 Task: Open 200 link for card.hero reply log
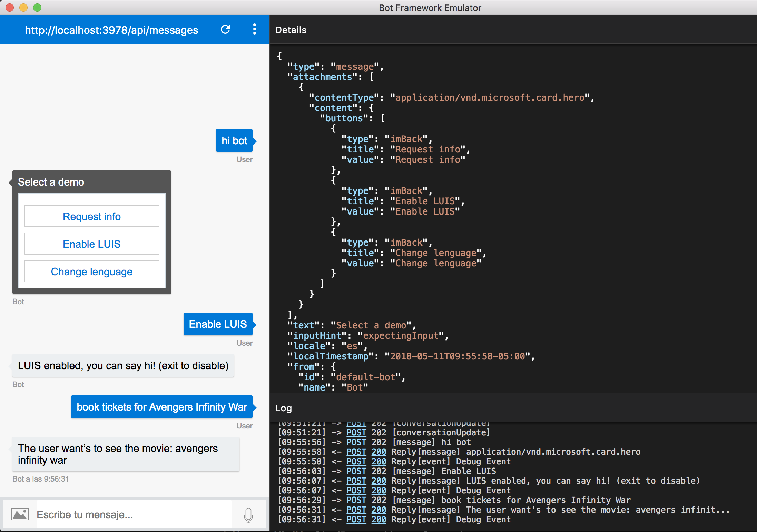[378, 452]
